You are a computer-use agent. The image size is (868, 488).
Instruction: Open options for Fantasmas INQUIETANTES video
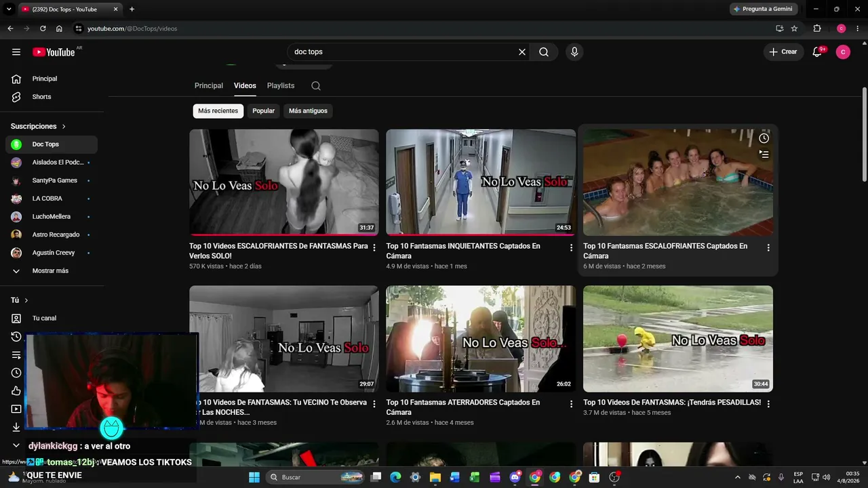pyautogui.click(x=571, y=248)
